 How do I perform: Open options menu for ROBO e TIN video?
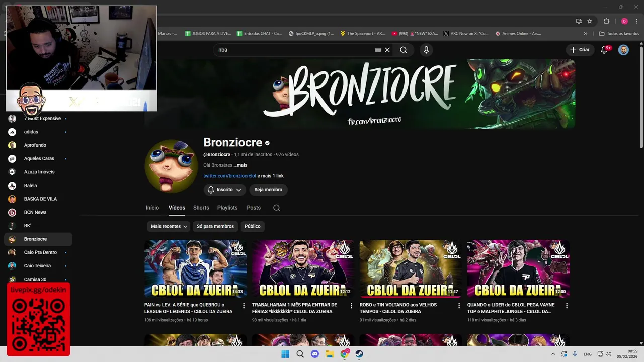(x=459, y=306)
